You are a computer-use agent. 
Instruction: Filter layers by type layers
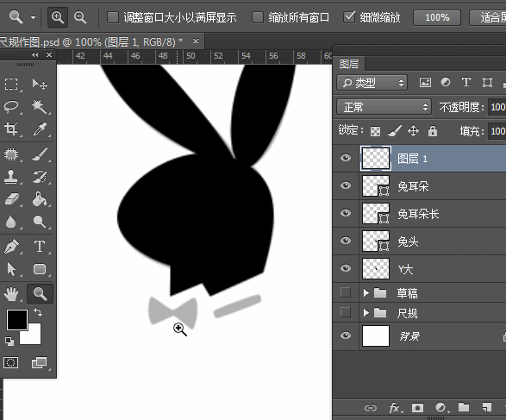click(x=466, y=82)
